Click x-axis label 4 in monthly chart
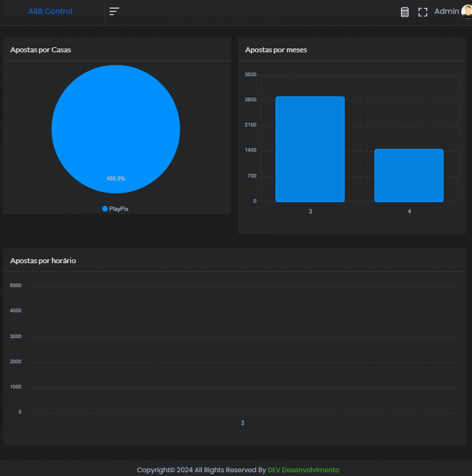 [409, 212]
